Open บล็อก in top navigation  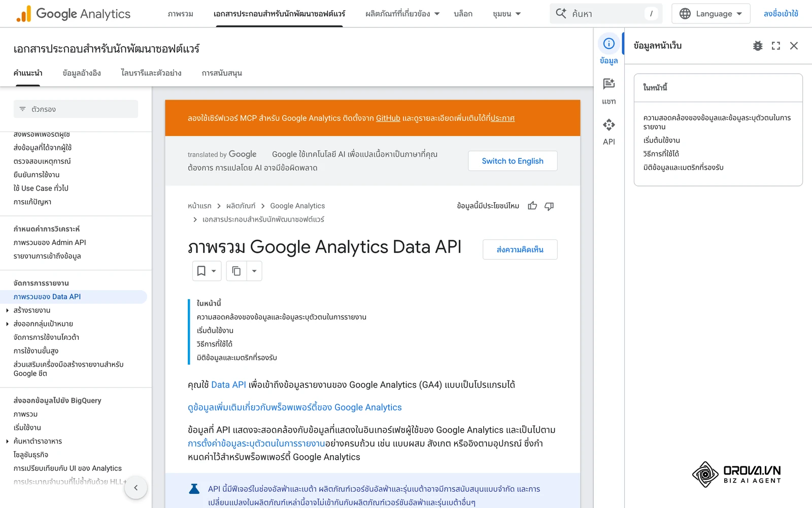coord(463,14)
